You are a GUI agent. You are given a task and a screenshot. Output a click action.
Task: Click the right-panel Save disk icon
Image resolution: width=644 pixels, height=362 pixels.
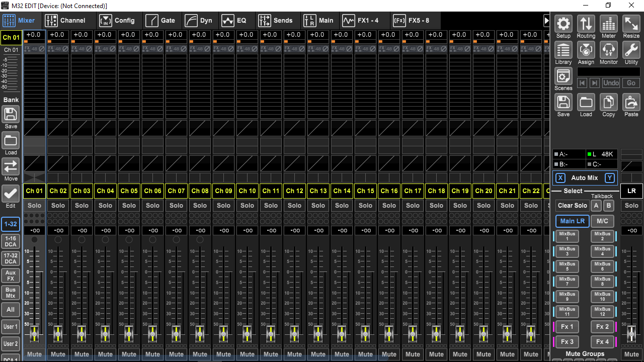pos(563,102)
